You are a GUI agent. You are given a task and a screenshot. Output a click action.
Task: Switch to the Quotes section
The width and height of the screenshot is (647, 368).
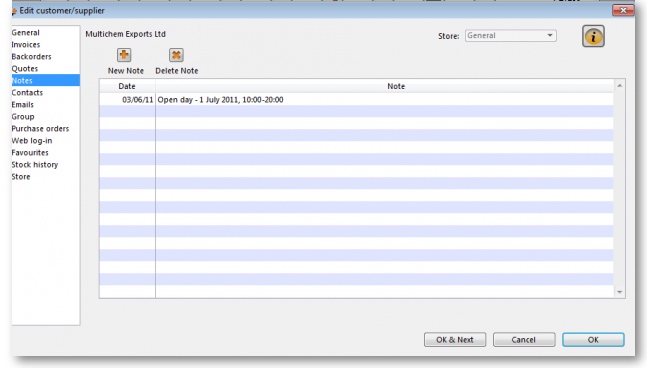pyautogui.click(x=25, y=68)
